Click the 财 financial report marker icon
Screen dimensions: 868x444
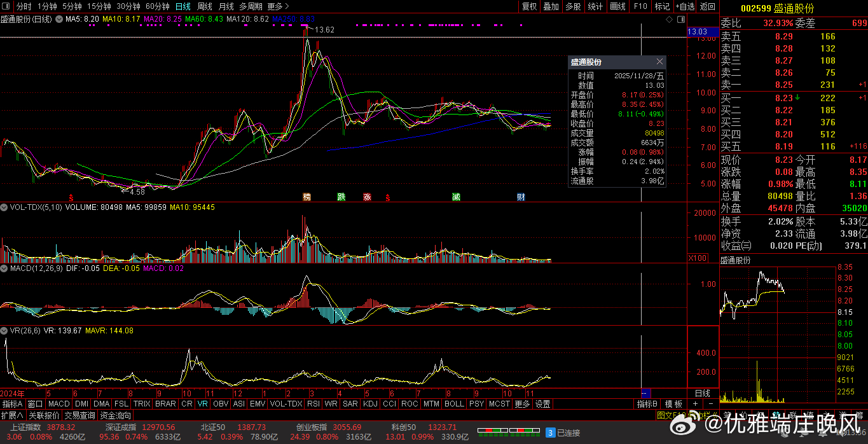[x=521, y=197]
